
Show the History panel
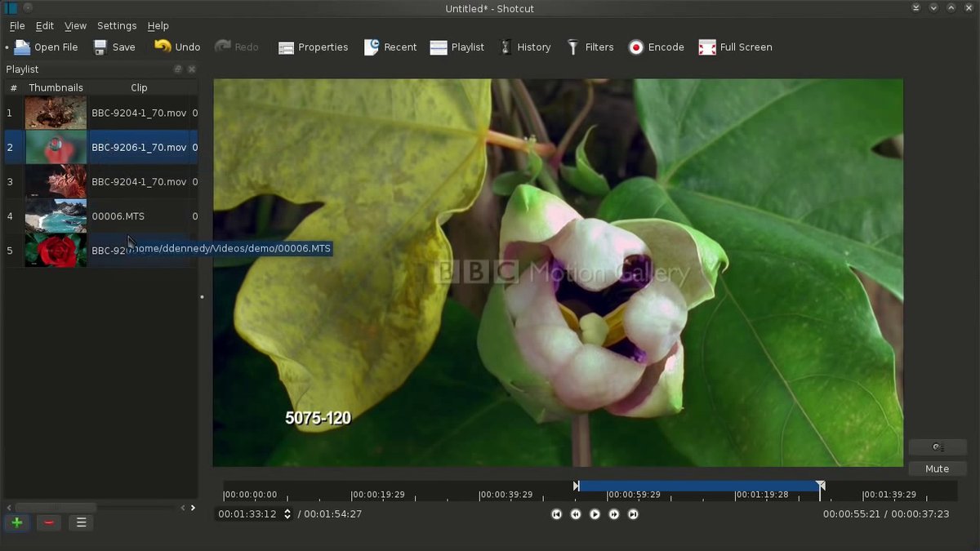click(x=525, y=47)
